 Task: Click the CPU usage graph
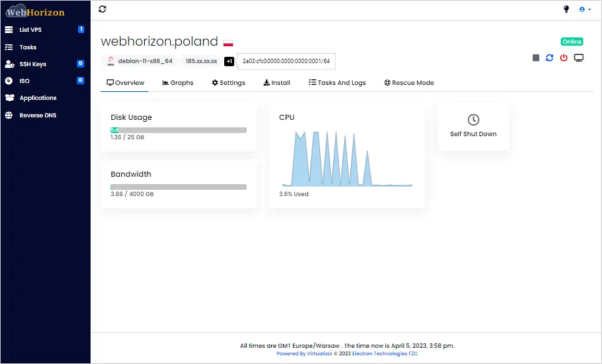[x=347, y=159]
